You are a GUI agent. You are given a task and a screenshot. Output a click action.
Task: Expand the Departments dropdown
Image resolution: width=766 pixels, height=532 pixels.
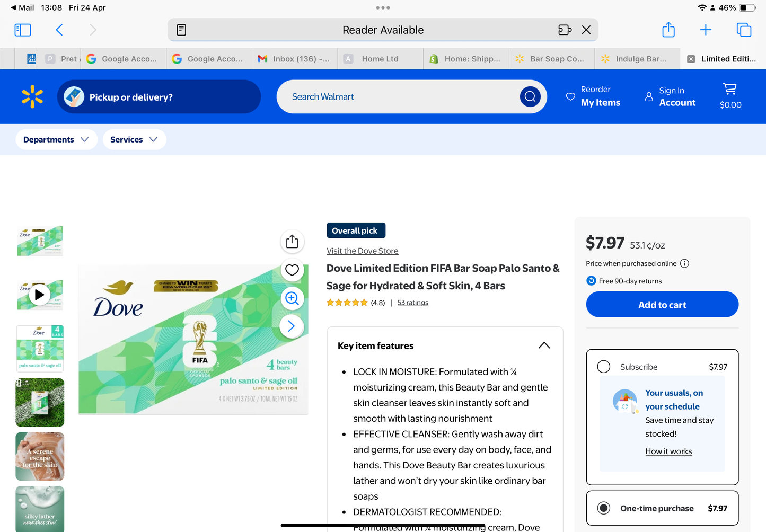56,139
